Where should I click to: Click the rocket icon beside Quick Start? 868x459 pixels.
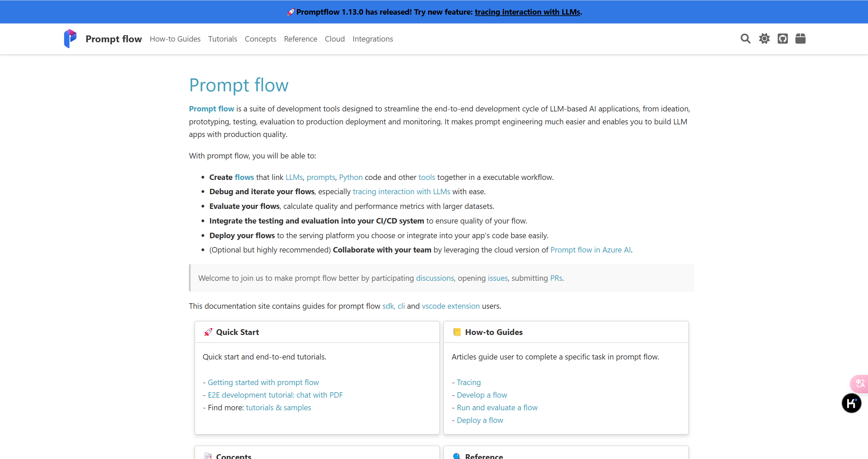208,332
